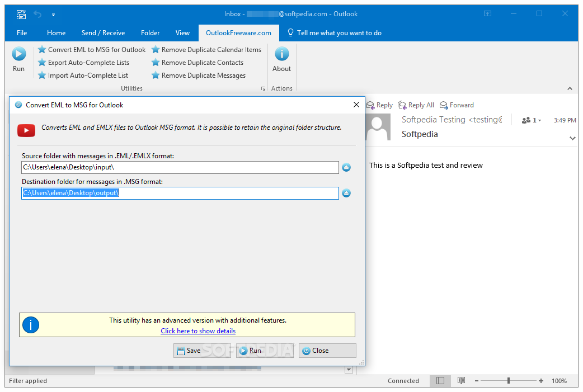
Task: Click the Run button in dialog
Action: click(265, 351)
